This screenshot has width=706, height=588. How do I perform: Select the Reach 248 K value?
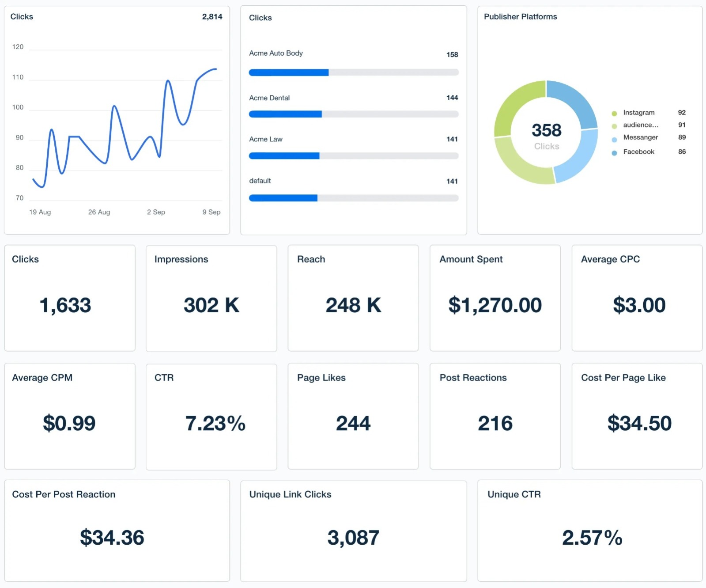(353, 305)
